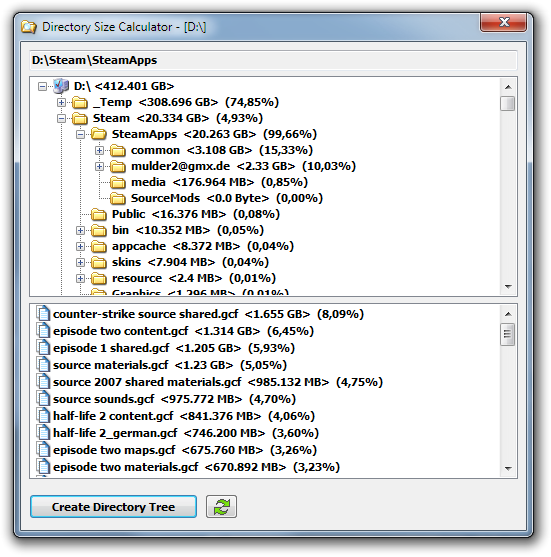Click file list scrollbar thumb
Viewport: 551px width, 557px height.
point(508,334)
